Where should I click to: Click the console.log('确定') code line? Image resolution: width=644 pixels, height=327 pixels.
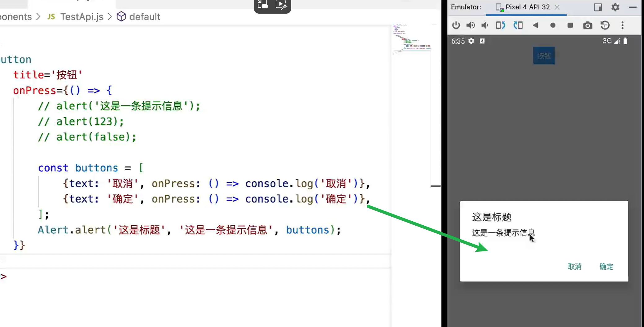click(x=216, y=199)
